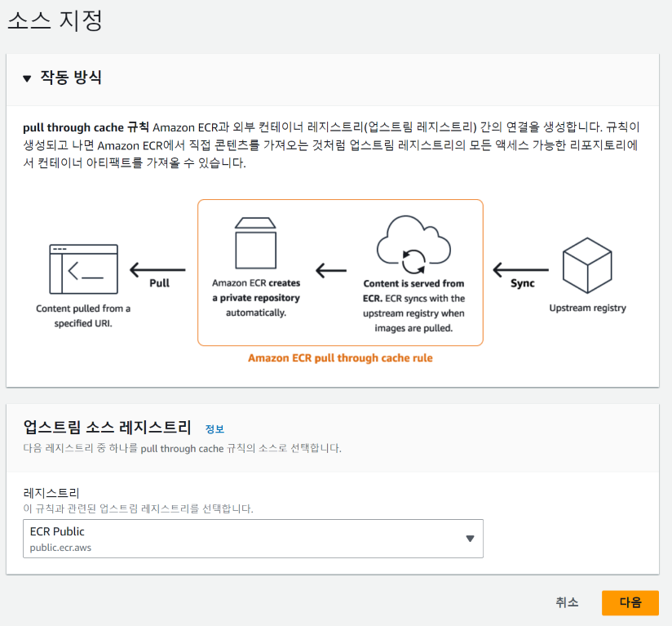Click the small arrow between repository and cloud

click(x=331, y=270)
